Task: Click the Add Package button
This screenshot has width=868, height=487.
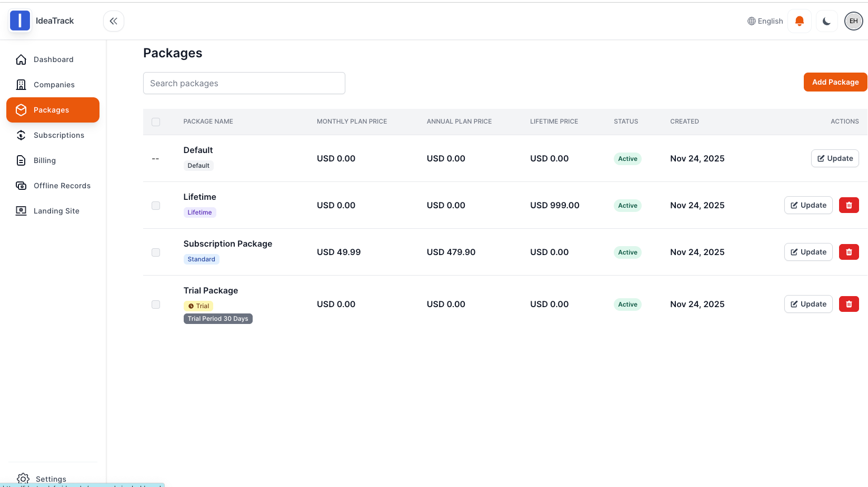Action: (835, 82)
